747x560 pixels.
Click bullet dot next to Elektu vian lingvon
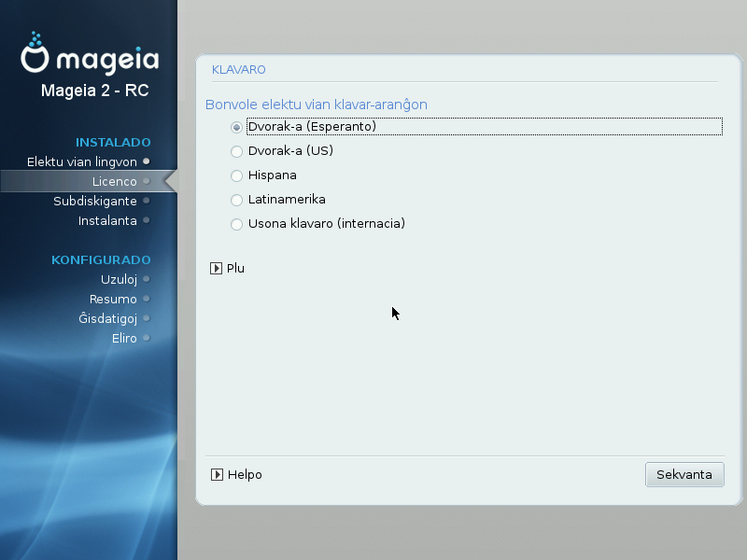pos(147,161)
